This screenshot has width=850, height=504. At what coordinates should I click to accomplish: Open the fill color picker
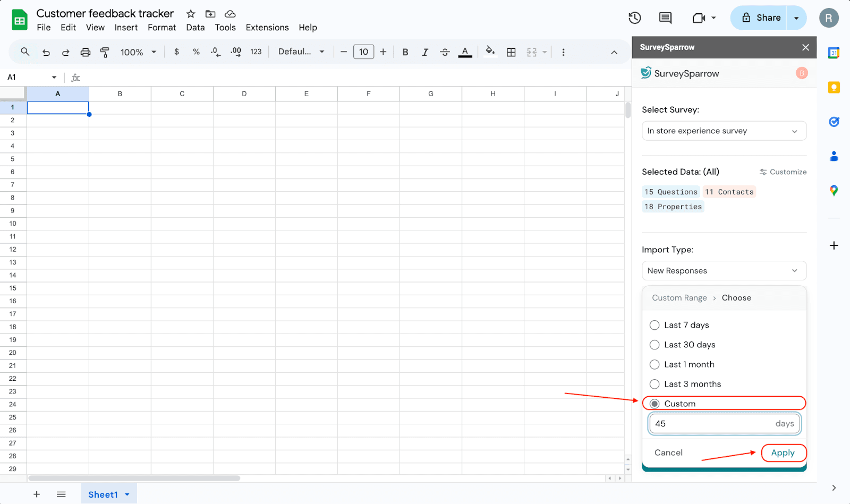pos(490,52)
